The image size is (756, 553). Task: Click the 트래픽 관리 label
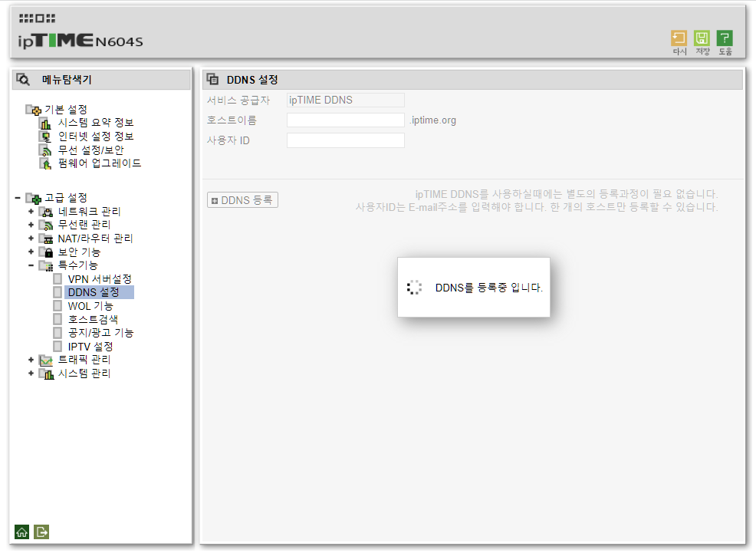[84, 360]
